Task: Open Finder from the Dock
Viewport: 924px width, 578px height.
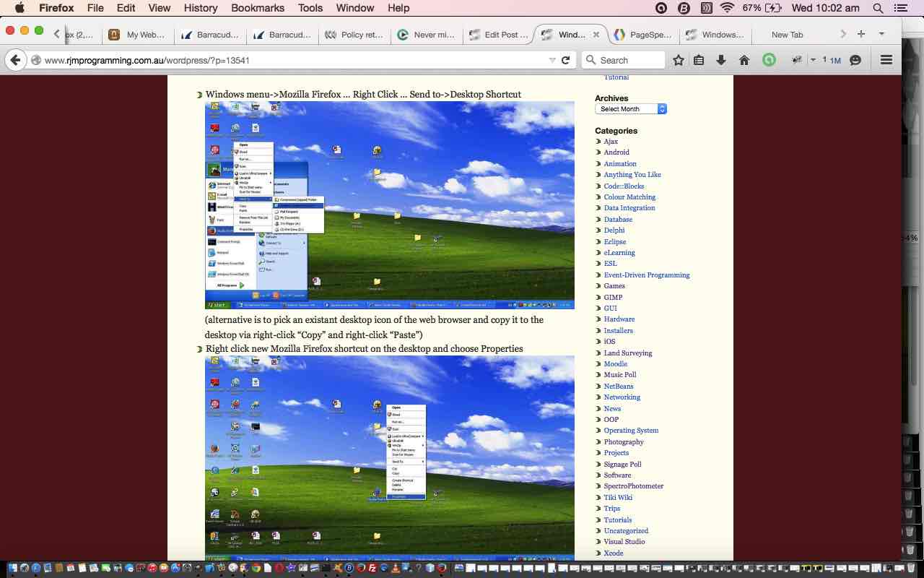Action: (12, 569)
